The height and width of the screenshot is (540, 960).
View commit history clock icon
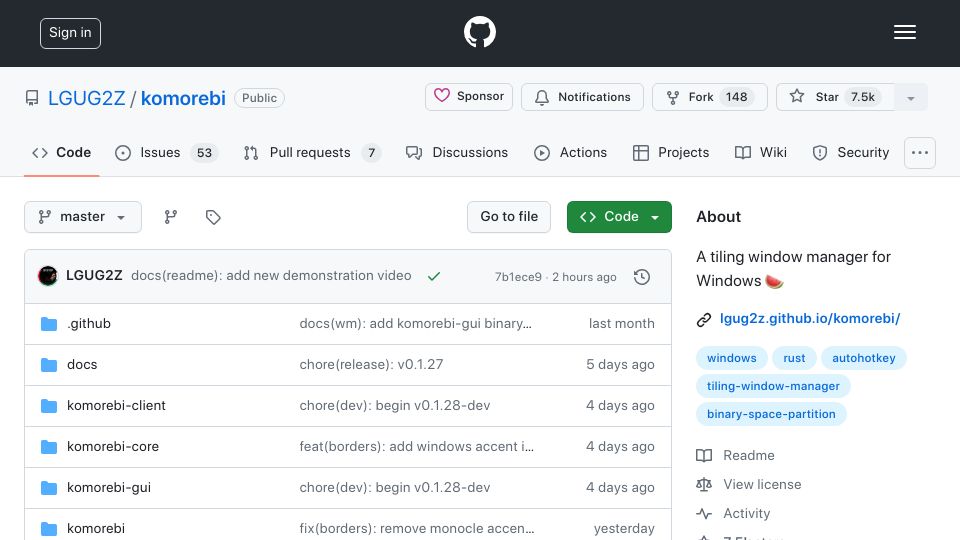642,277
